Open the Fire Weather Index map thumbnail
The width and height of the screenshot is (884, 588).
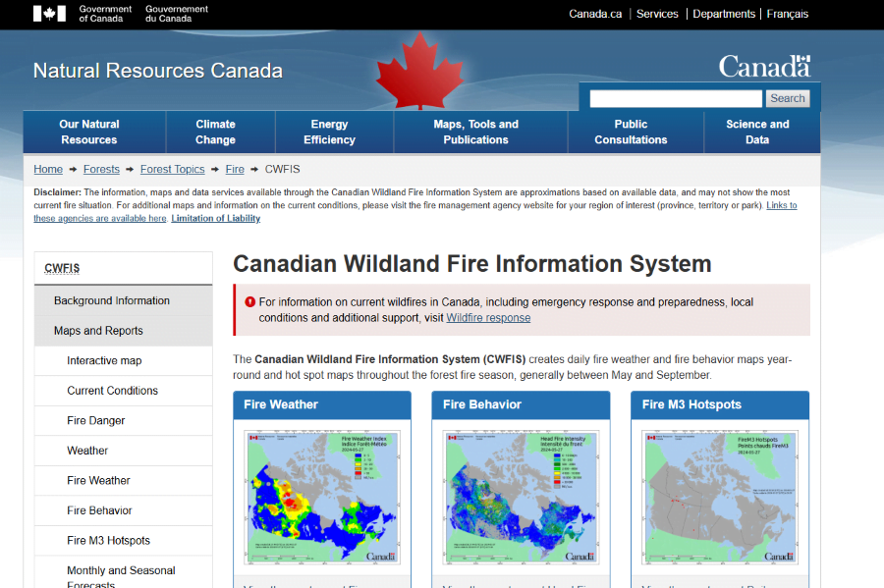(x=322, y=498)
